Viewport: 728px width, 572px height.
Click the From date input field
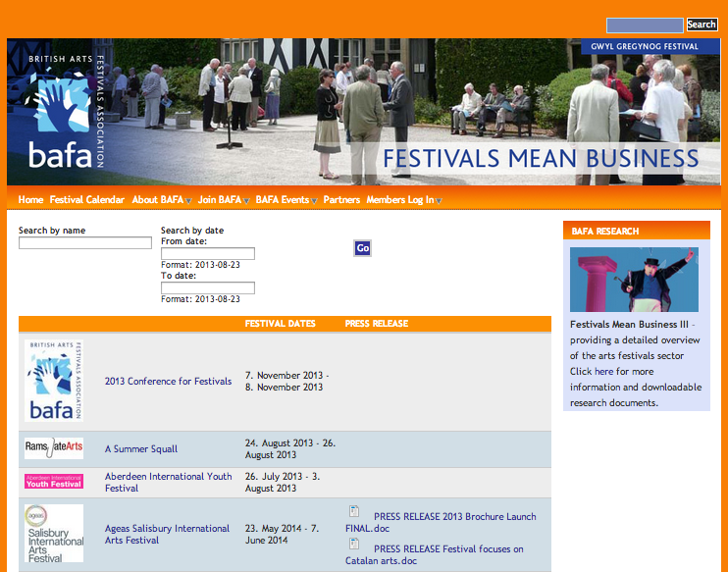tap(208, 254)
